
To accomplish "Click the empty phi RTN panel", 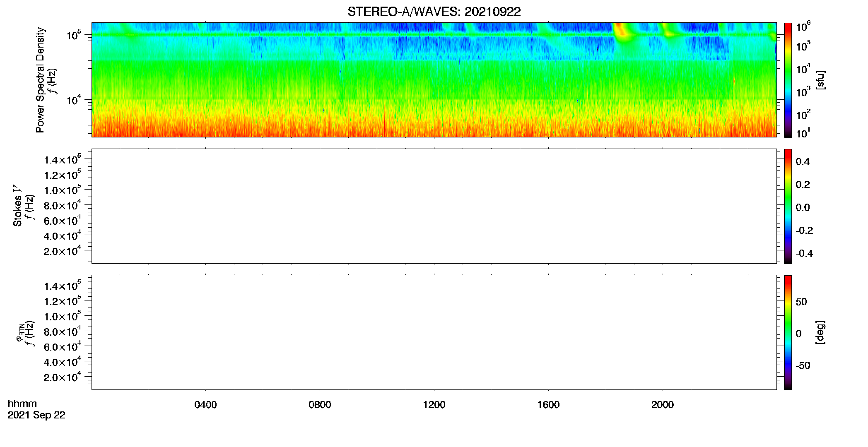I will click(434, 332).
